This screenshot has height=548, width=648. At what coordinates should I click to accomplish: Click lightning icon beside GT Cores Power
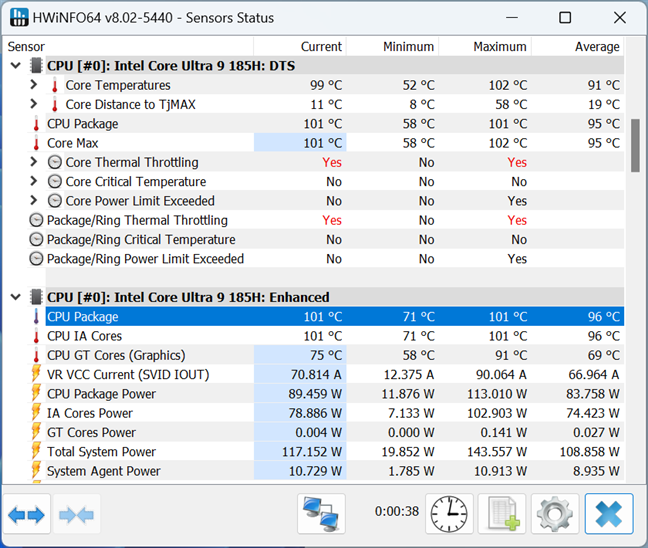point(36,431)
